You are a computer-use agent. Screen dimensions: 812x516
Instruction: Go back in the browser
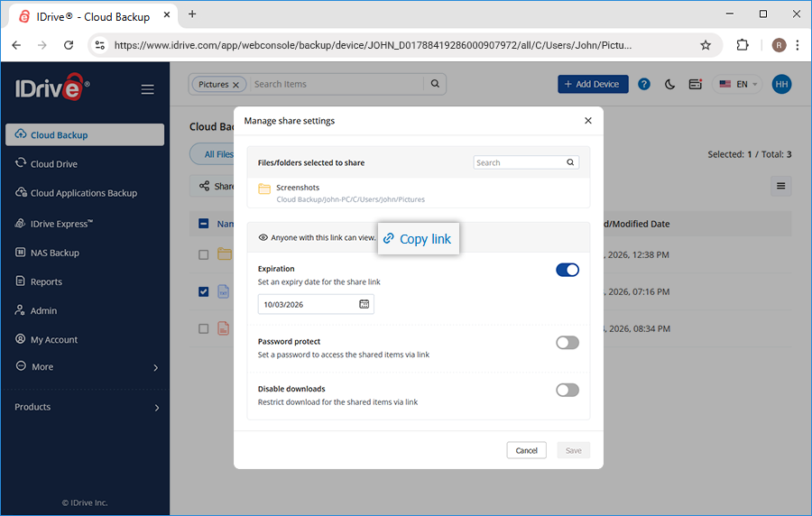click(16, 45)
